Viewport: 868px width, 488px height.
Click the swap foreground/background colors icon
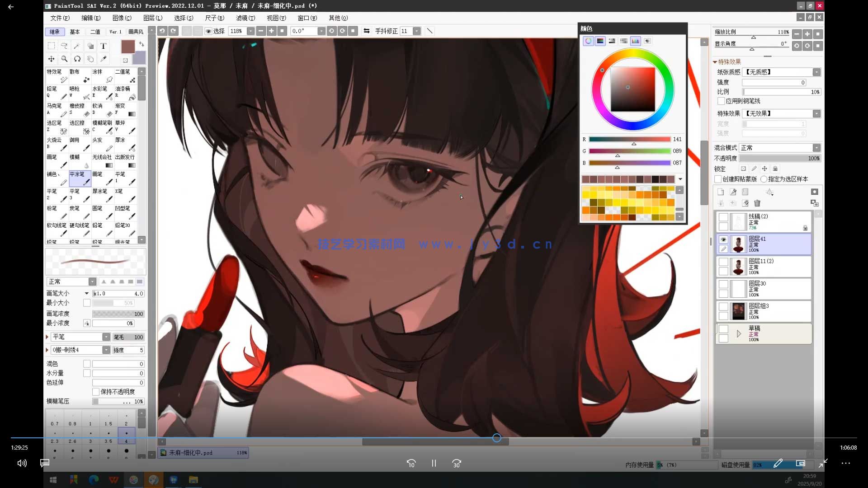pyautogui.click(x=142, y=44)
